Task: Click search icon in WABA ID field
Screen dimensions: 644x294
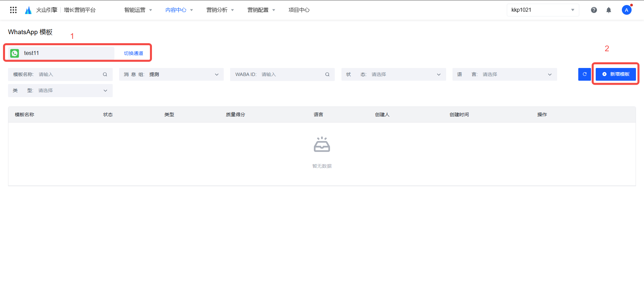Action: pyautogui.click(x=327, y=74)
